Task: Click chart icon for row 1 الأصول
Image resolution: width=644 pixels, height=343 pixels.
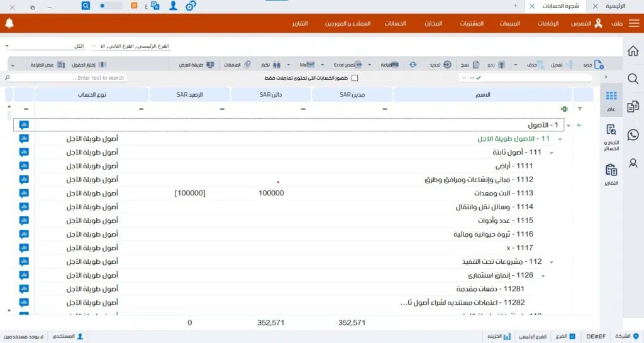Action: click(x=24, y=125)
